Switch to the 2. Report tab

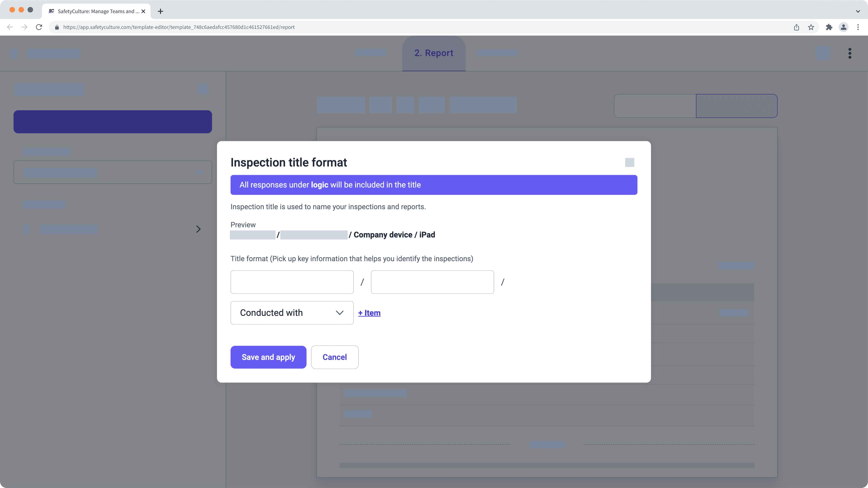434,53
